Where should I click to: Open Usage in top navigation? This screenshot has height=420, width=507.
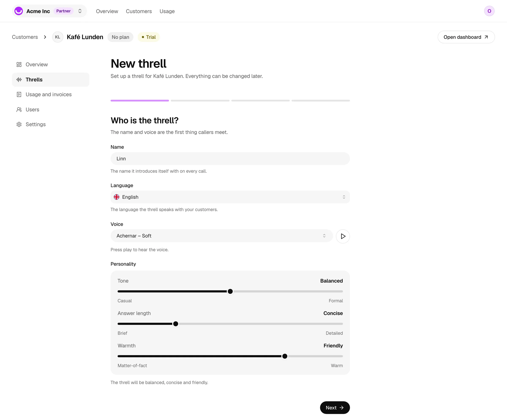pos(167,11)
